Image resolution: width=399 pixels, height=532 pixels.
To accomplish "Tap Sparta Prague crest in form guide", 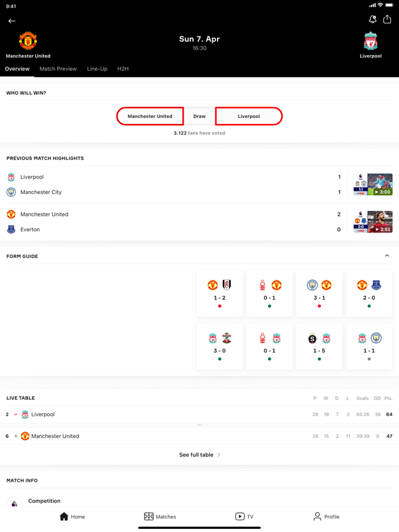I will 312,339.
